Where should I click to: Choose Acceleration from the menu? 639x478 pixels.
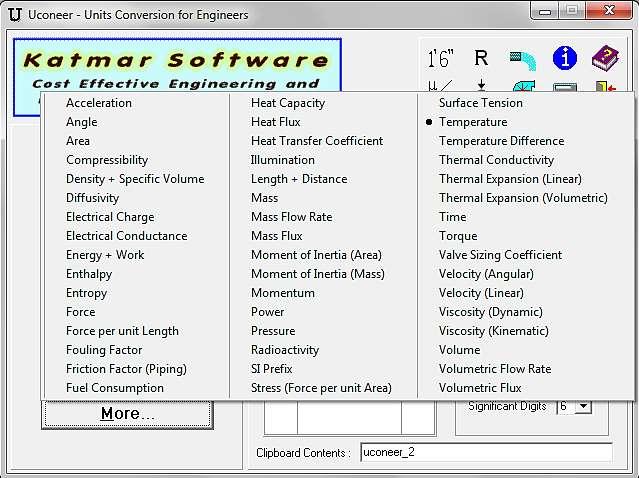(x=99, y=103)
